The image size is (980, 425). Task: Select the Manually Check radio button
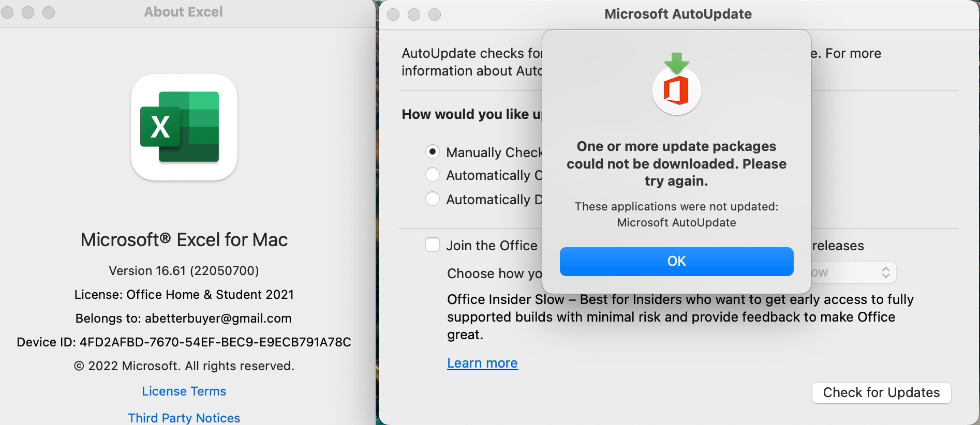point(433,151)
